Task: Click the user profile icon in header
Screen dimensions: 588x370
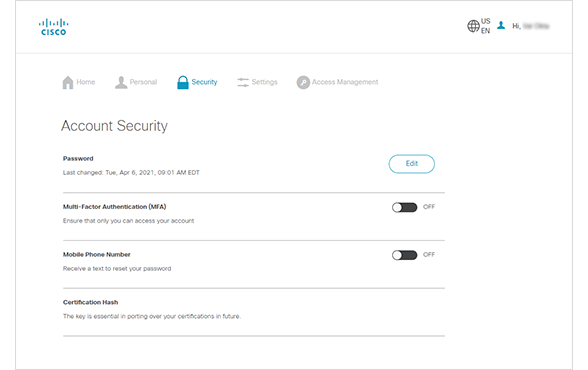Action: coord(501,25)
